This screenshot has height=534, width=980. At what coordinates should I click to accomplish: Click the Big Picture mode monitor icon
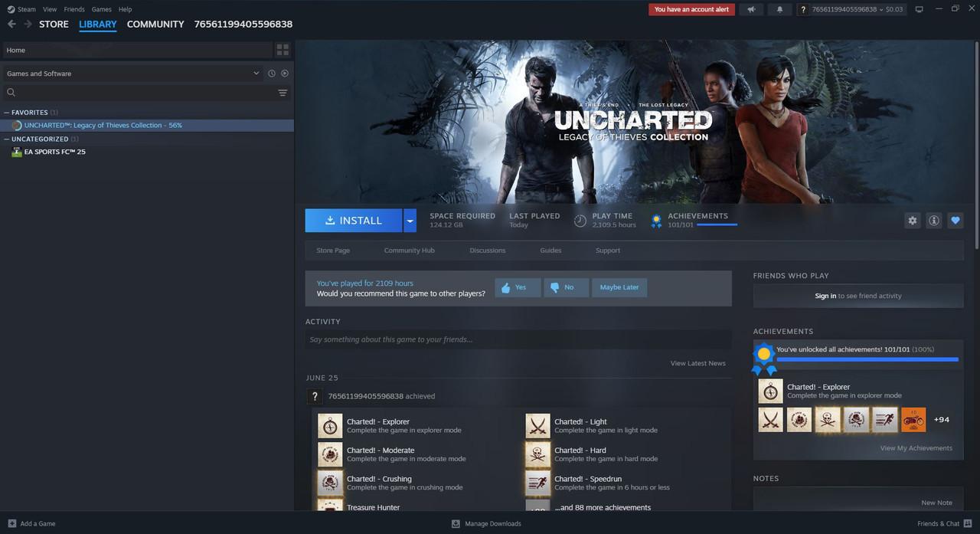click(920, 9)
